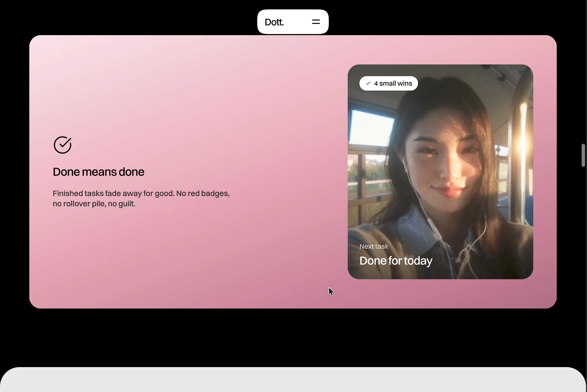587x392 pixels.
Task: Click the circled checkmark icon above the heading
Action: pyautogui.click(x=63, y=145)
